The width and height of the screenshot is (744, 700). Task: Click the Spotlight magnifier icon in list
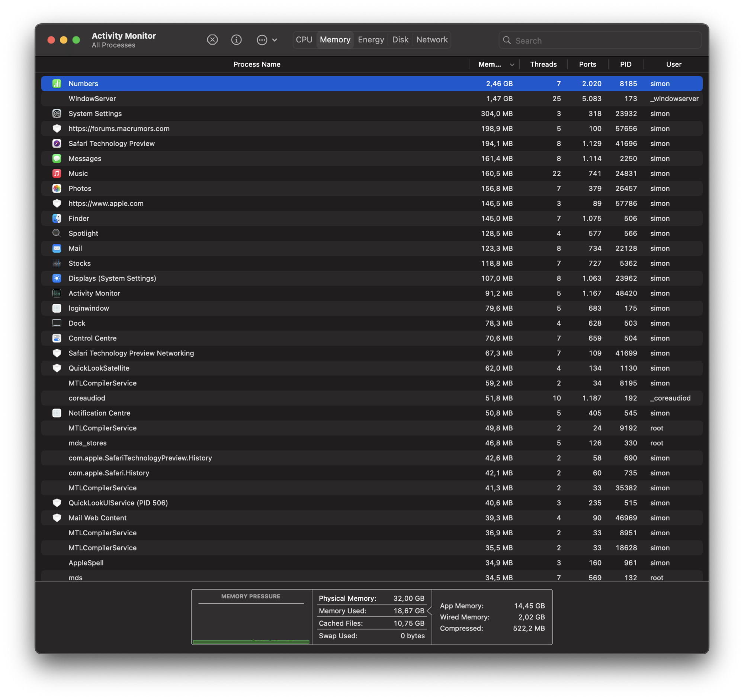pyautogui.click(x=57, y=233)
